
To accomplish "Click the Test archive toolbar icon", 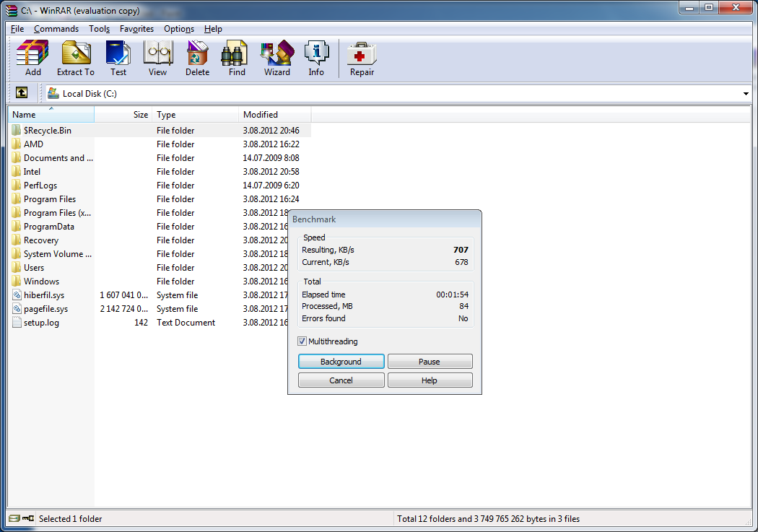I will click(118, 53).
